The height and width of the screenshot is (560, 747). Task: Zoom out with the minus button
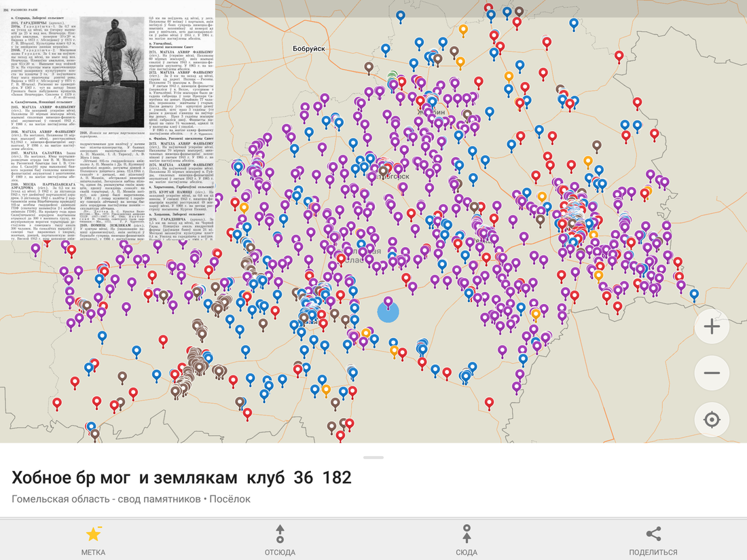pos(712,373)
